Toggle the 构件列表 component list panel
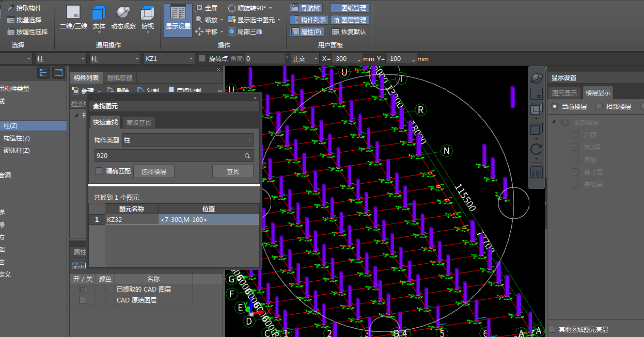 309,20
